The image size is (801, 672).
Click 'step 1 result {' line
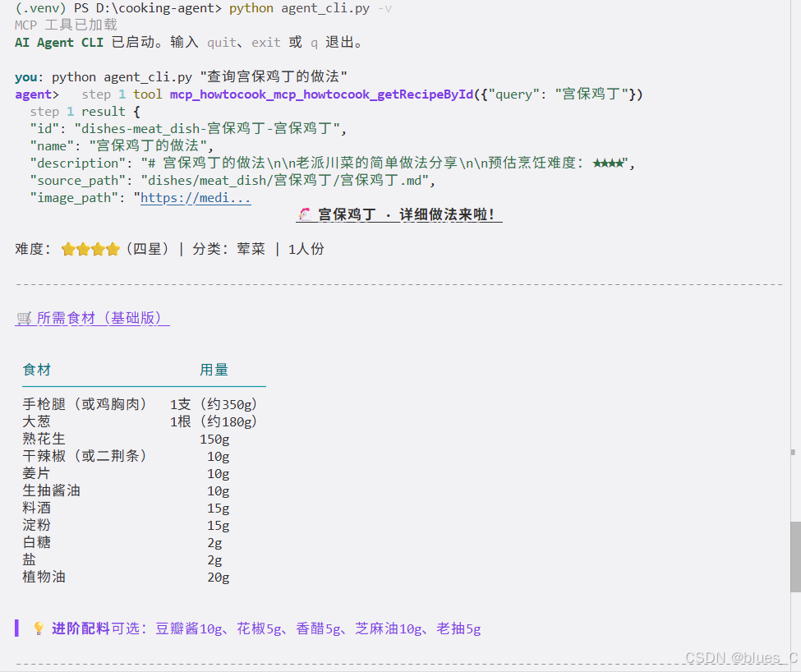pyautogui.click(x=85, y=112)
